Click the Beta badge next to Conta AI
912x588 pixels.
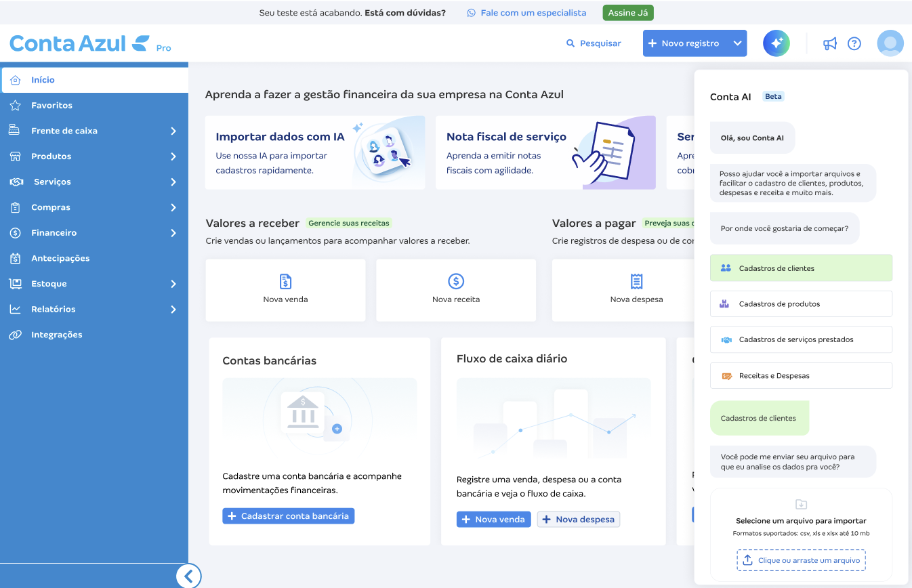773,97
